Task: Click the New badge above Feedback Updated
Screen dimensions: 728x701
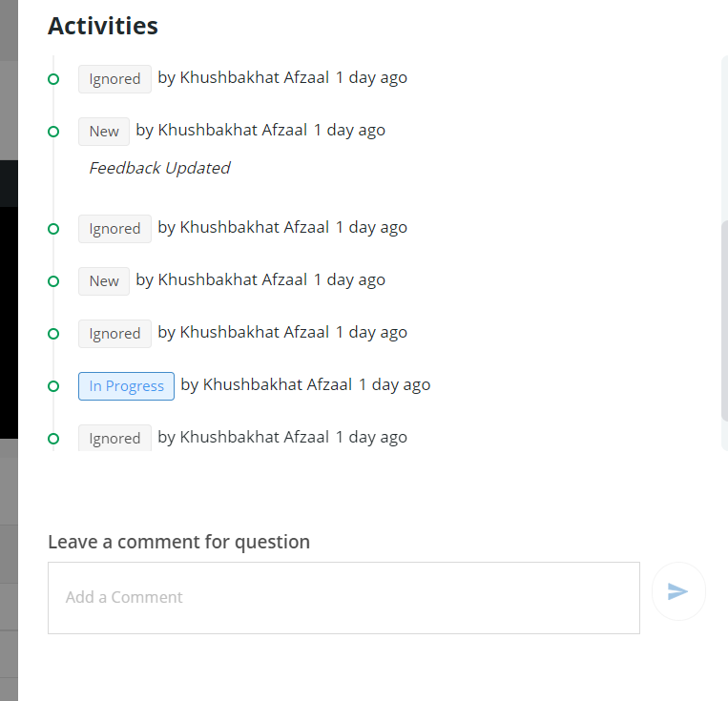Action: pos(104,132)
